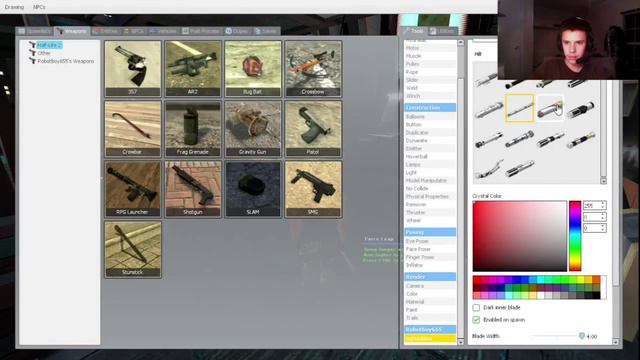Choose the Lightsabers tool entry
The width and height of the screenshot is (640, 360).
coord(430,339)
